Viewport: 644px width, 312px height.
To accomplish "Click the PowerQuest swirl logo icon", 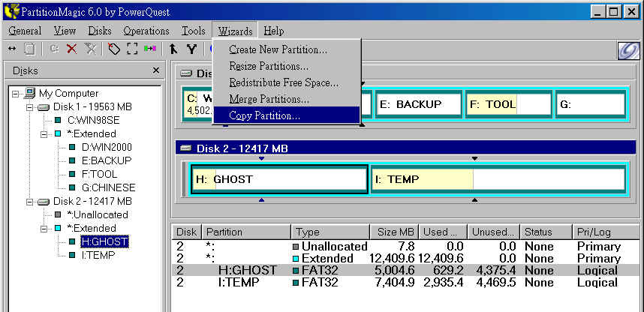I will coord(628,51).
